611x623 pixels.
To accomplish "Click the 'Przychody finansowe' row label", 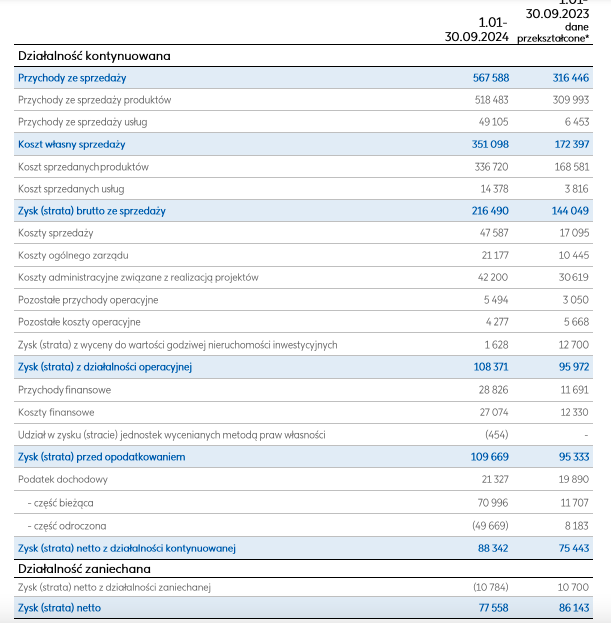I will coord(64,390).
